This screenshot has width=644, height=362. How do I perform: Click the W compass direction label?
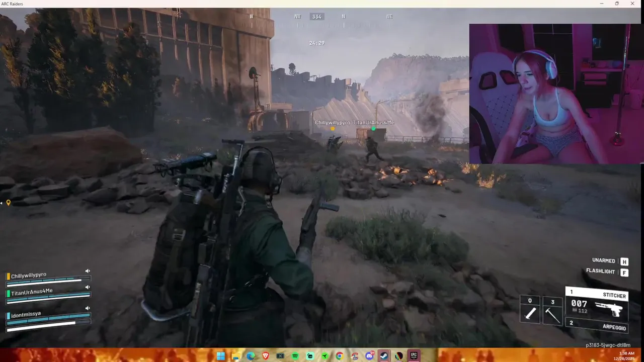(252, 17)
